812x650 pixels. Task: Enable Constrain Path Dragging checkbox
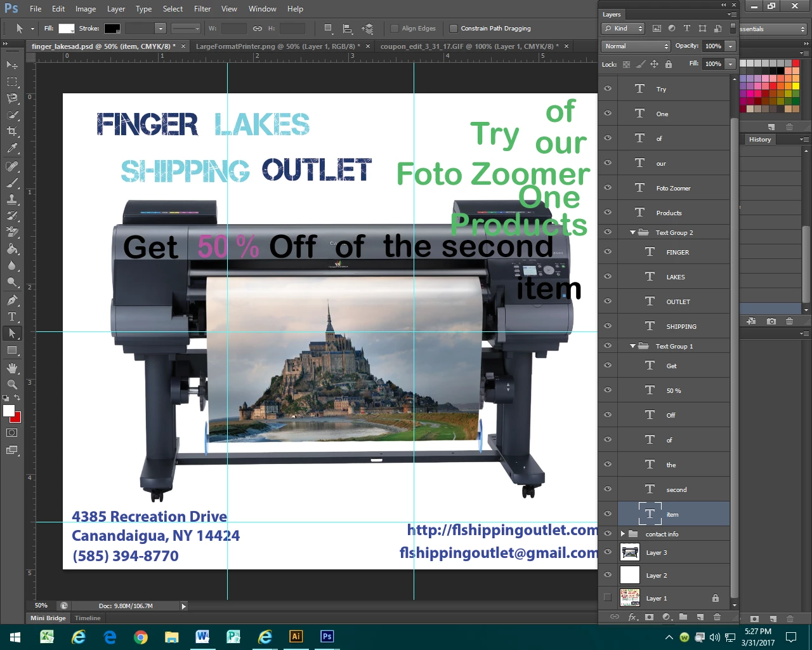click(x=454, y=29)
